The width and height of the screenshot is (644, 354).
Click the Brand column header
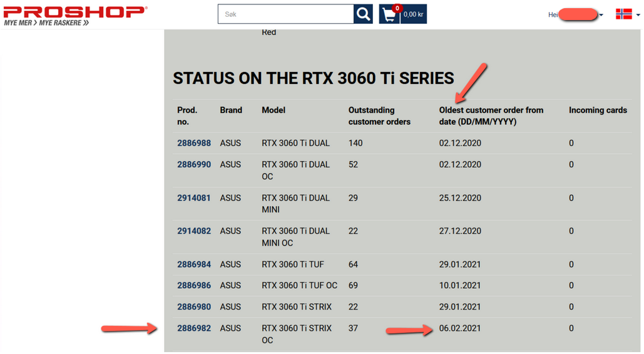click(x=231, y=110)
